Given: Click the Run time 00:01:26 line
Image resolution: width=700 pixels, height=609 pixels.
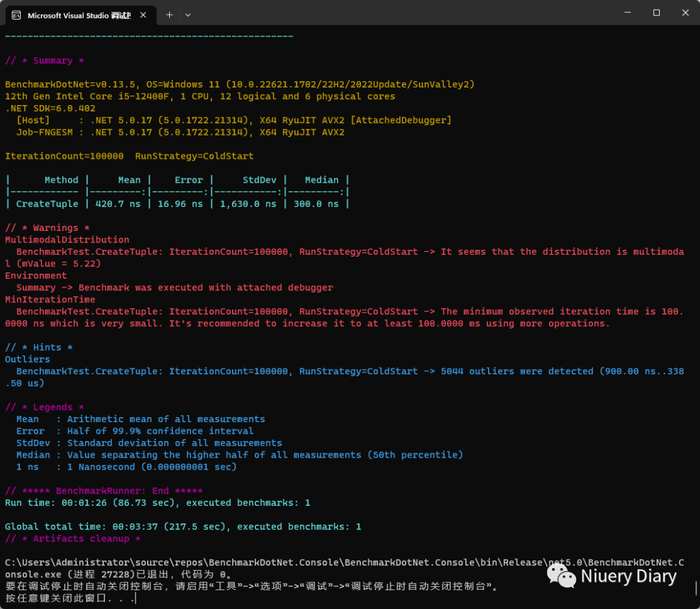Looking at the screenshot, I should (157, 503).
